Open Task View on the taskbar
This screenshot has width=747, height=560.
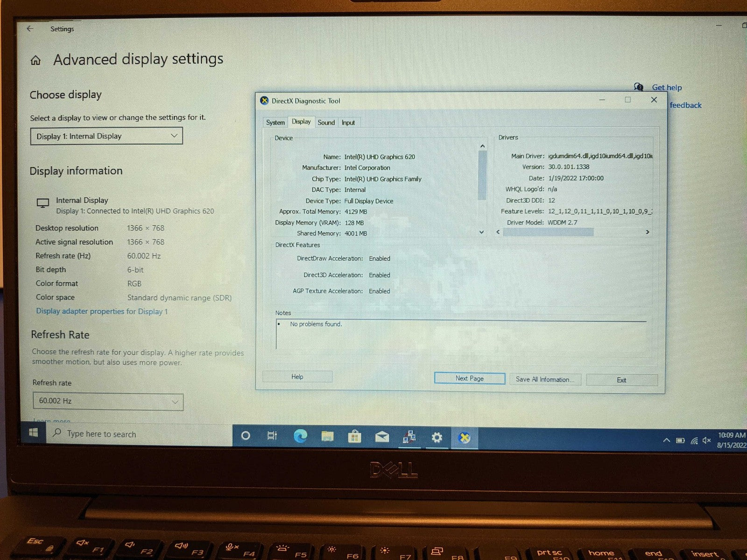pyautogui.click(x=272, y=436)
